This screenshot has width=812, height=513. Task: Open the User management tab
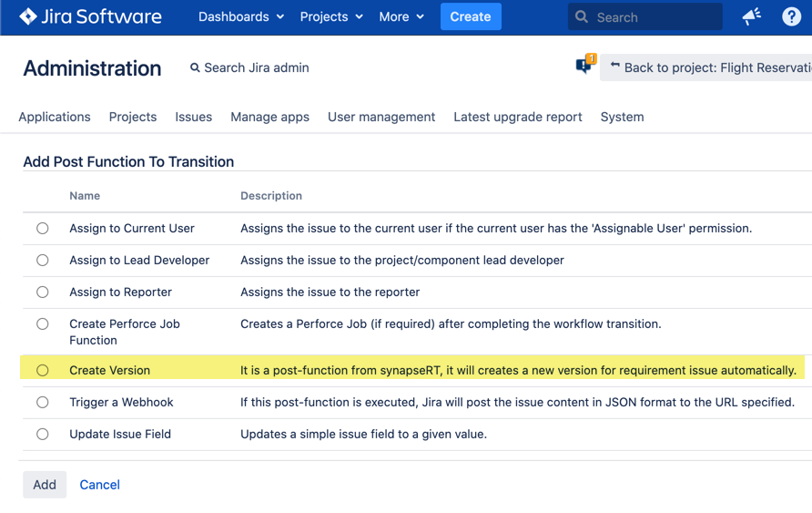[381, 117]
